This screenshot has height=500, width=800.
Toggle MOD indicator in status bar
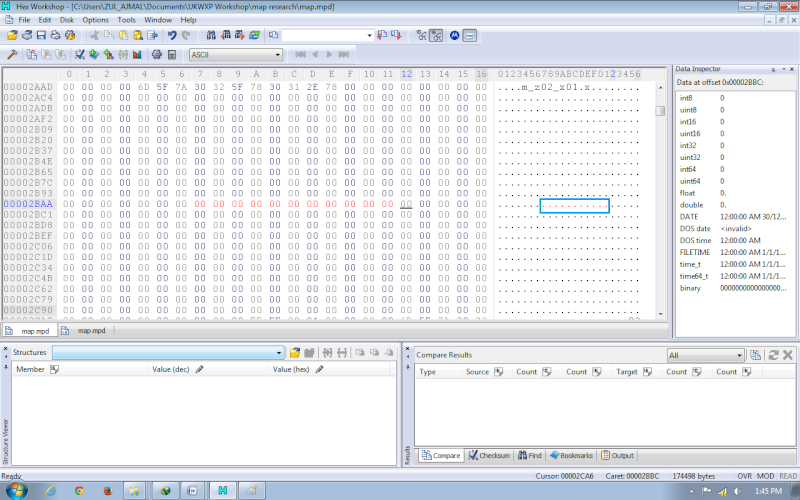point(765,476)
